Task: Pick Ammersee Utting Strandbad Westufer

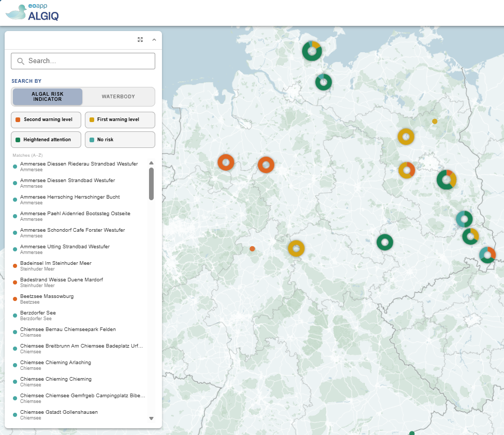Action: pos(79,249)
